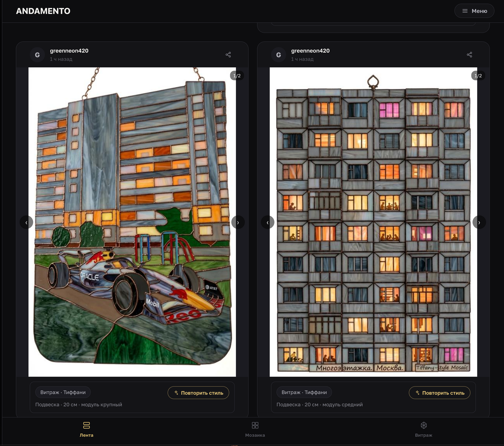Open greenneon420 avatar on the apartment block post
Screen dimensions: 504x446
coord(278,55)
